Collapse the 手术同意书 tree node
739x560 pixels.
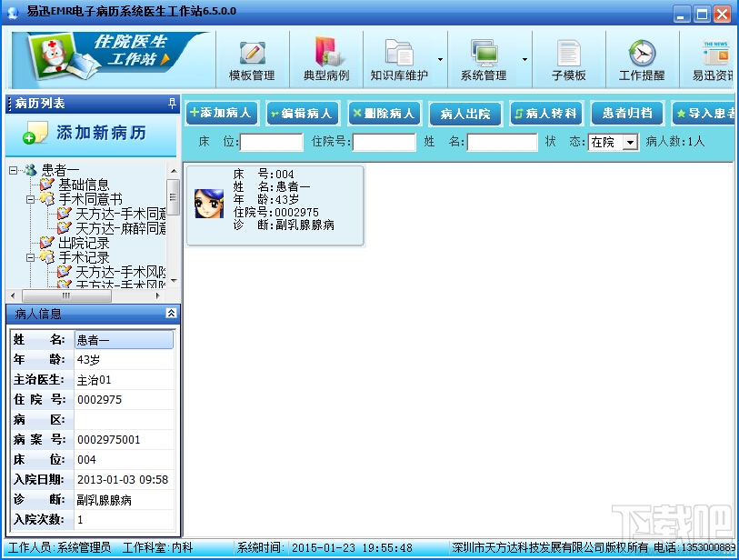(x=30, y=199)
